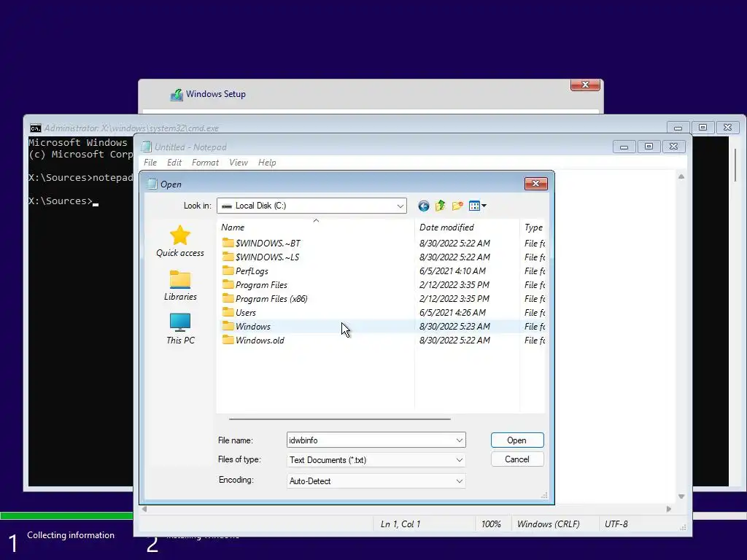Expand the Encoding dropdown
747x560 pixels.
(460, 481)
